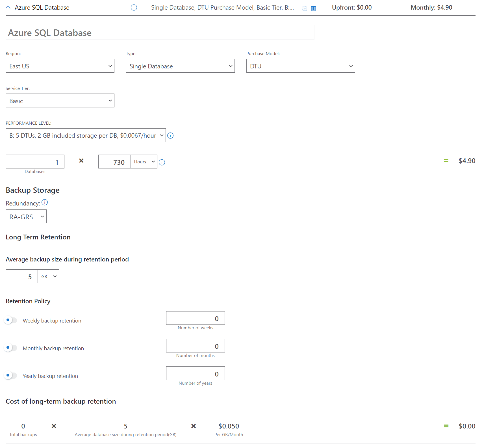Expand Service Tier dropdown showing Basic
The width and height of the screenshot is (484, 448).
pyautogui.click(x=60, y=101)
